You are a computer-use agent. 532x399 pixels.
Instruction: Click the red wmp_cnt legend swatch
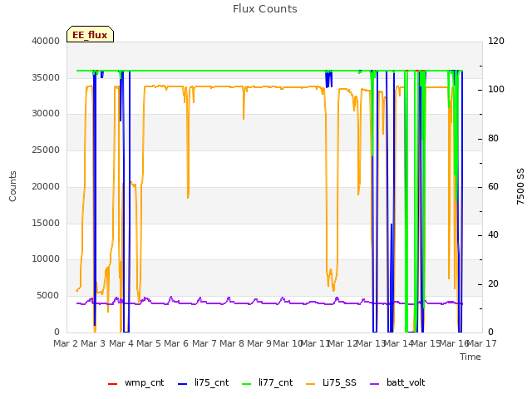pos(113,384)
